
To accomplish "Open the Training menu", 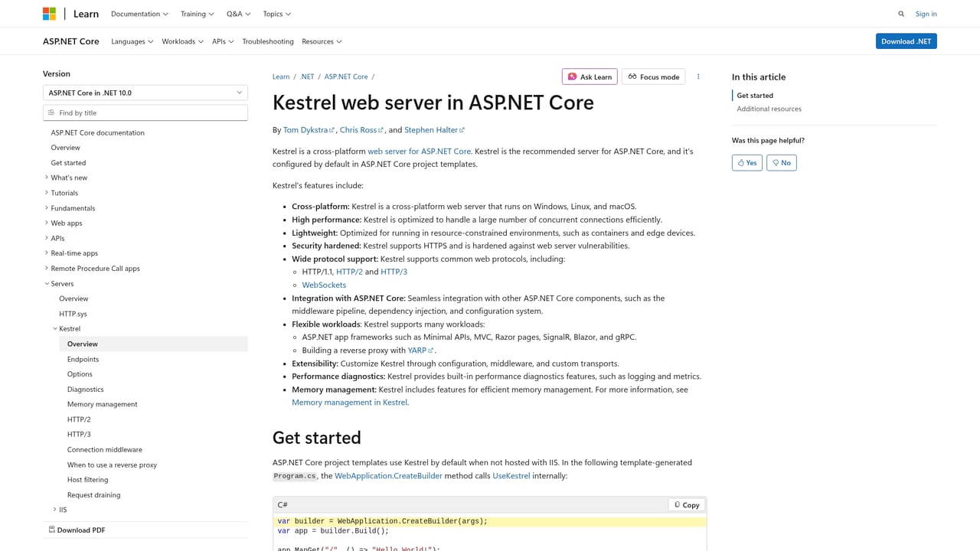I will pos(196,13).
